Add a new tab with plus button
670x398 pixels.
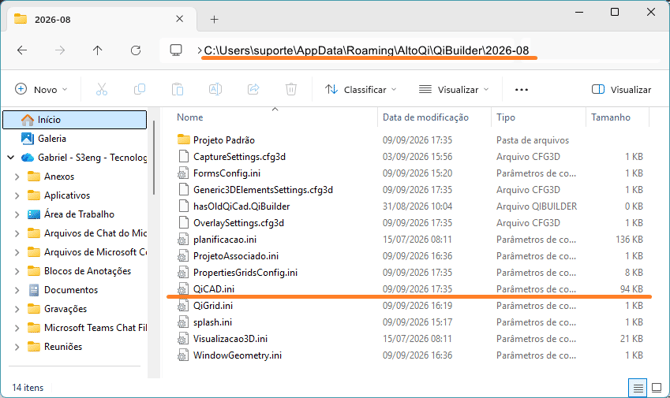click(214, 19)
